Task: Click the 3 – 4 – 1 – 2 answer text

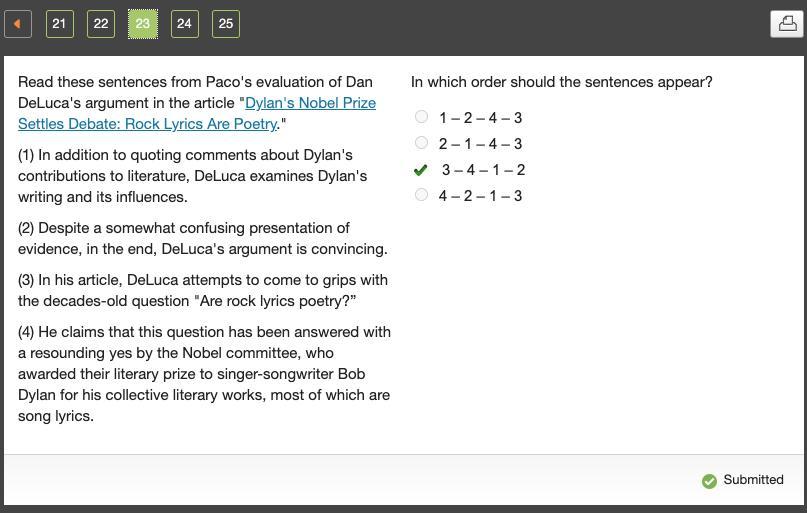Action: [483, 170]
